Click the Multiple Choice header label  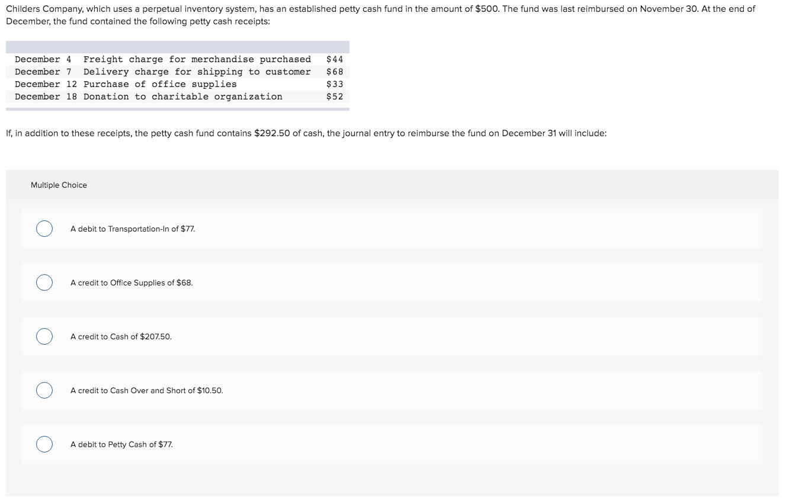59,185
